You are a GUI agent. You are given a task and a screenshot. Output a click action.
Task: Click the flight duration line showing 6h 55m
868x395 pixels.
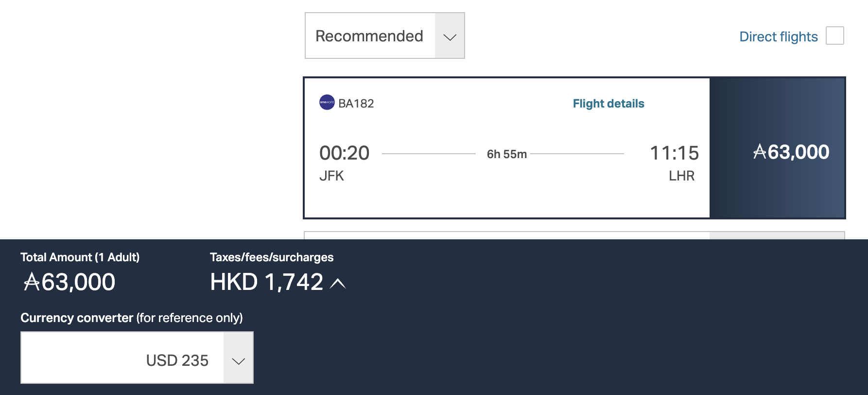pos(505,154)
